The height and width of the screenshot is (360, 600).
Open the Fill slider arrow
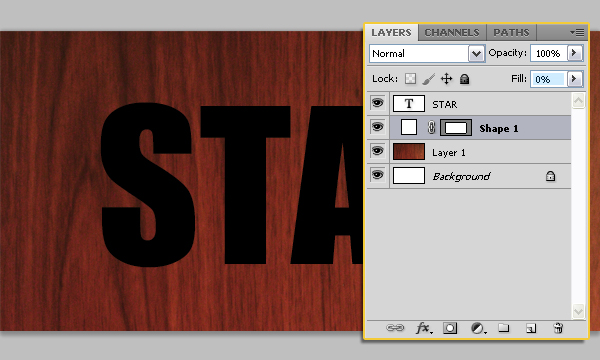coord(575,79)
